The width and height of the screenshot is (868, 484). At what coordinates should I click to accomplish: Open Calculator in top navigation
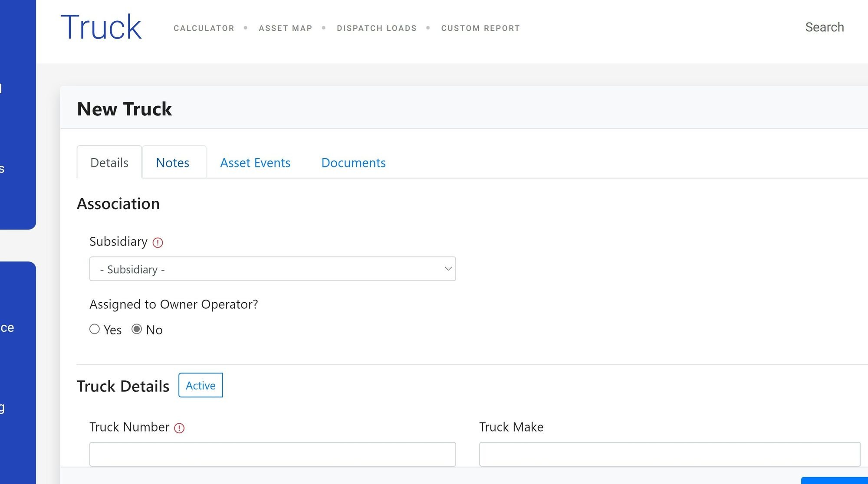[204, 28]
